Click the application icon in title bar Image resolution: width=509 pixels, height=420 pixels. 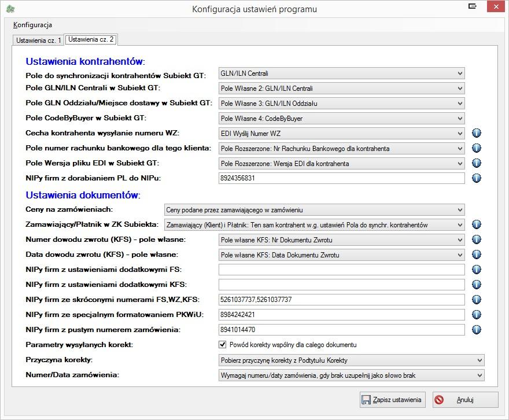tap(10, 9)
